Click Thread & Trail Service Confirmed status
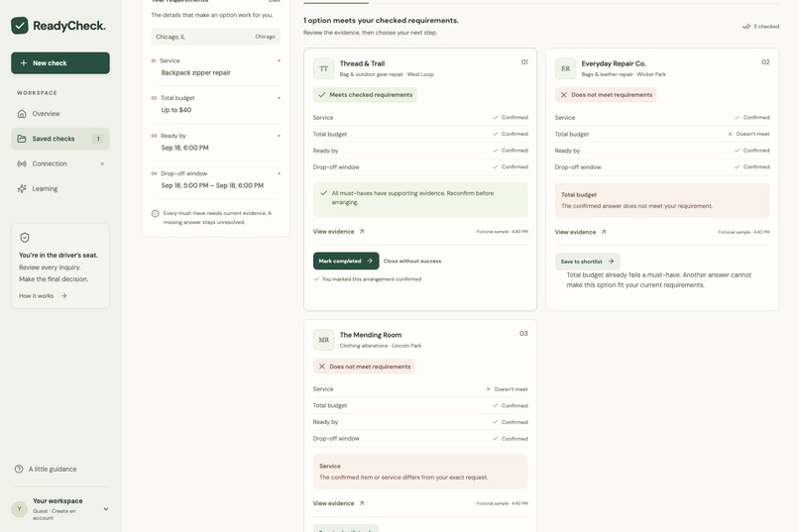 (511, 118)
